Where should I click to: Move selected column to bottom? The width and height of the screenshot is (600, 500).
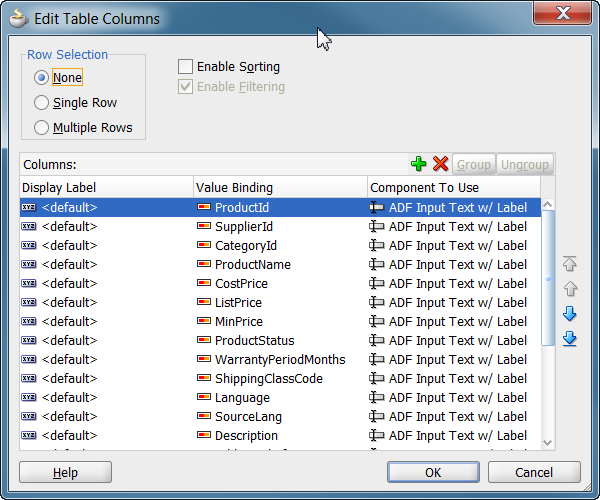570,339
